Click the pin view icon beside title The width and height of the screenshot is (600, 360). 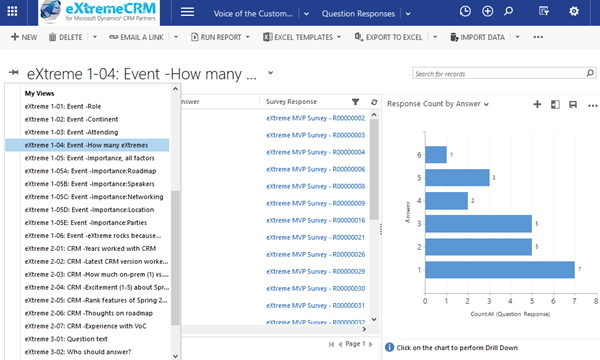coord(14,72)
